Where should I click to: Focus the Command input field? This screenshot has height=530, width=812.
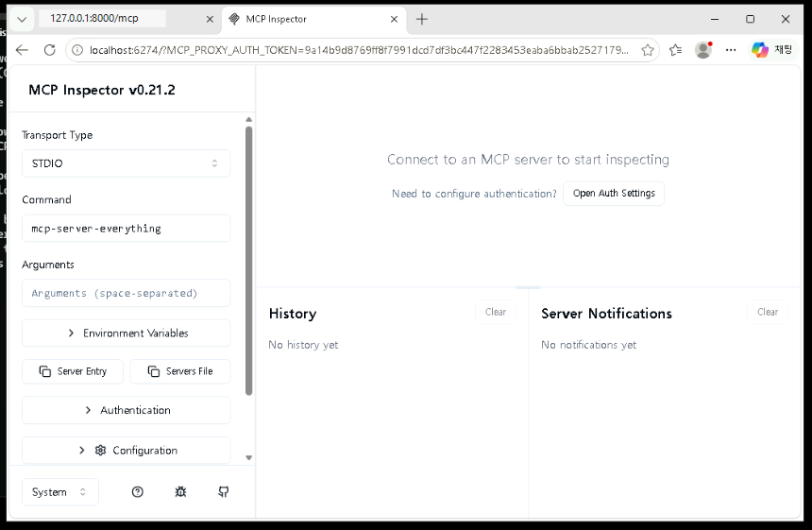pyautogui.click(x=126, y=228)
